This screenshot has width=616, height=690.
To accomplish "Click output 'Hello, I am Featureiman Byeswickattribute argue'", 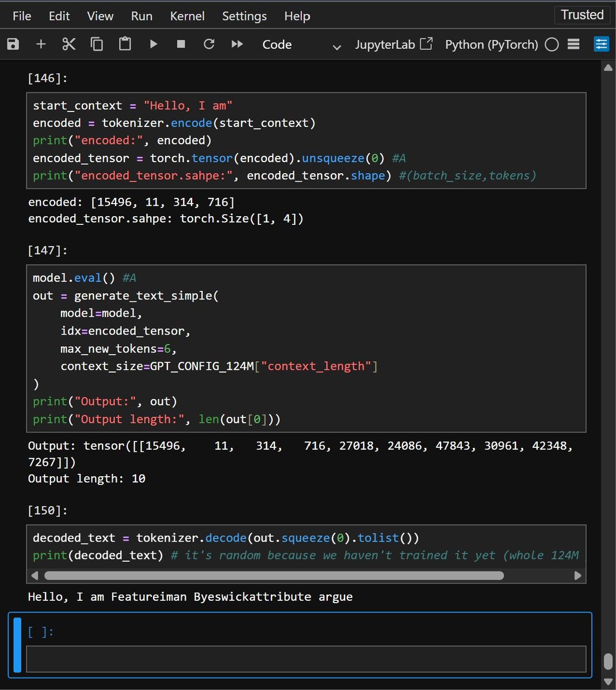I will tap(190, 597).
